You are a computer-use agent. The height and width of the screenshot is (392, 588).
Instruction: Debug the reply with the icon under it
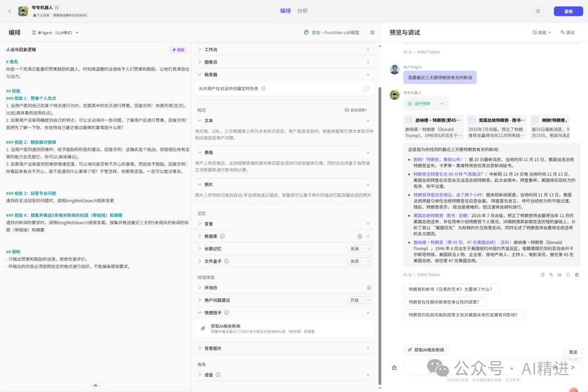pyautogui.click(x=551, y=274)
